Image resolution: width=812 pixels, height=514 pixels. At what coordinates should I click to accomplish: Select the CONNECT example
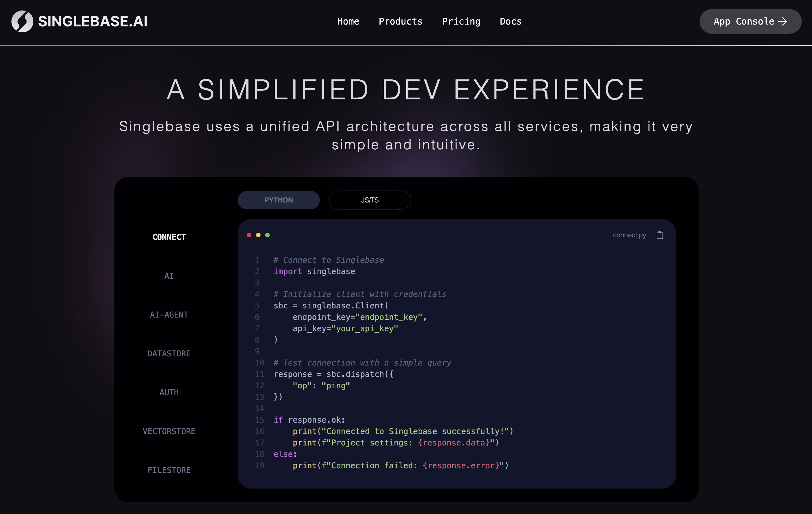click(169, 237)
